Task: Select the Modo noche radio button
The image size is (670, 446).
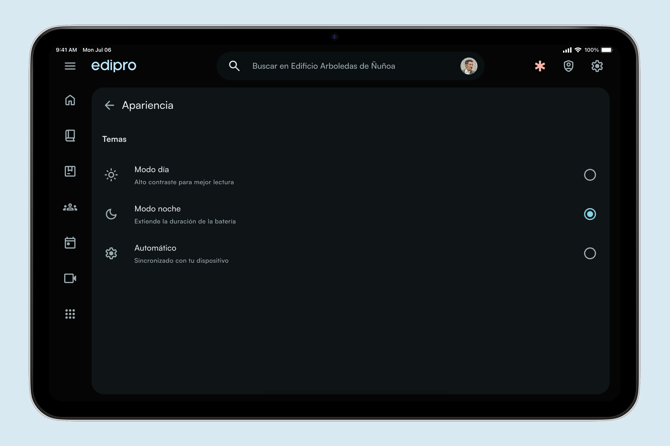Action: [590, 214]
